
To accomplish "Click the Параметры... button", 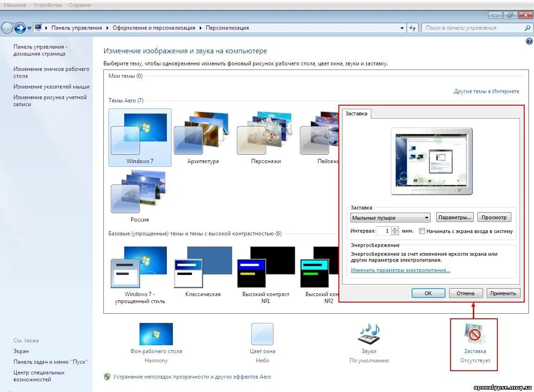I will click(x=455, y=217).
